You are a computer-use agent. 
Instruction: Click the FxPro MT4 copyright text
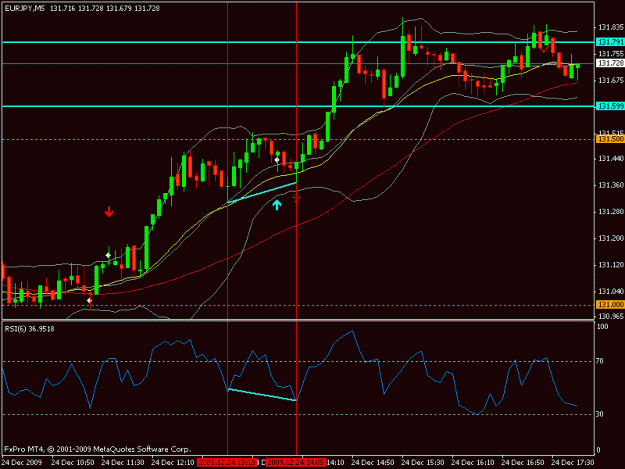(98, 449)
